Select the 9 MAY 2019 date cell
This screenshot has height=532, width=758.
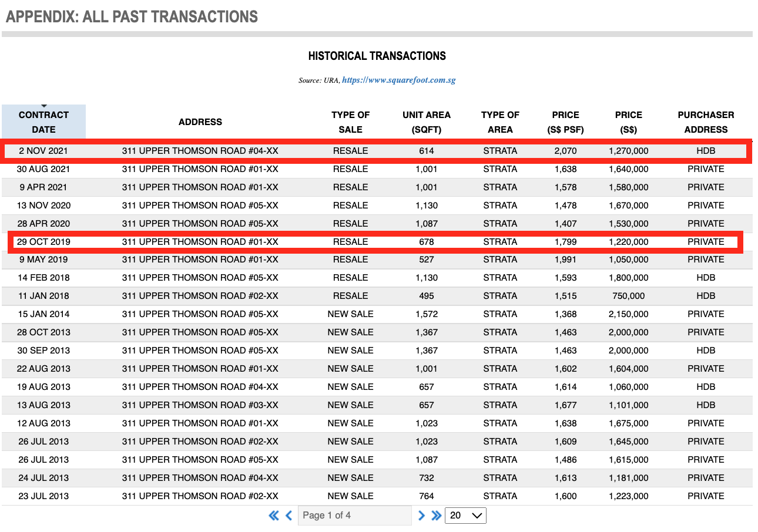[43, 260]
